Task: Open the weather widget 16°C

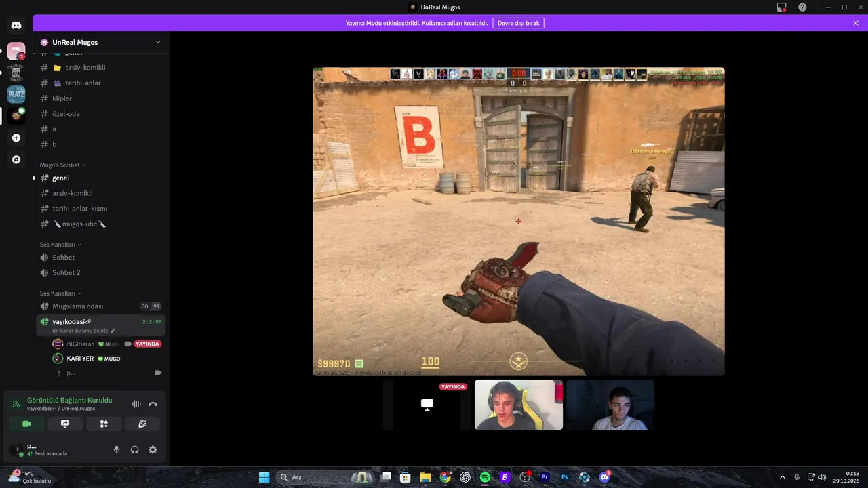Action: 31,477
